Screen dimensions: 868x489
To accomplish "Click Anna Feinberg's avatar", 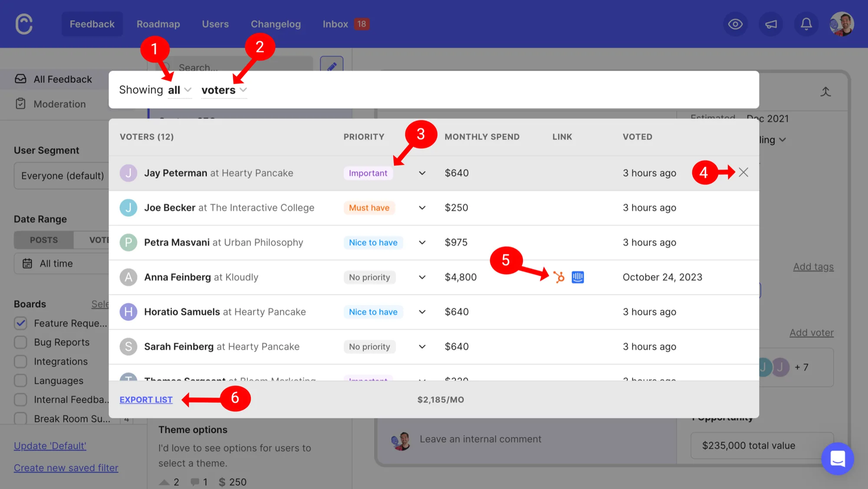I will coord(128,277).
